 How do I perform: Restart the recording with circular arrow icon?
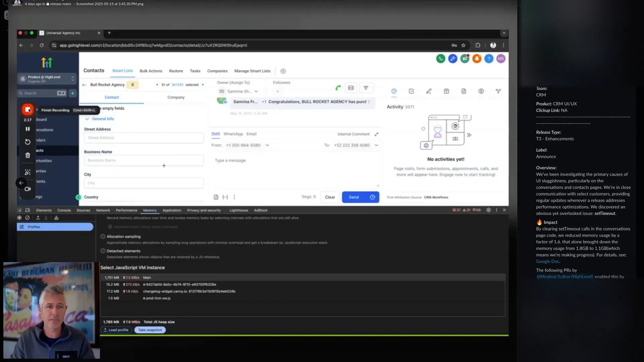[28, 142]
